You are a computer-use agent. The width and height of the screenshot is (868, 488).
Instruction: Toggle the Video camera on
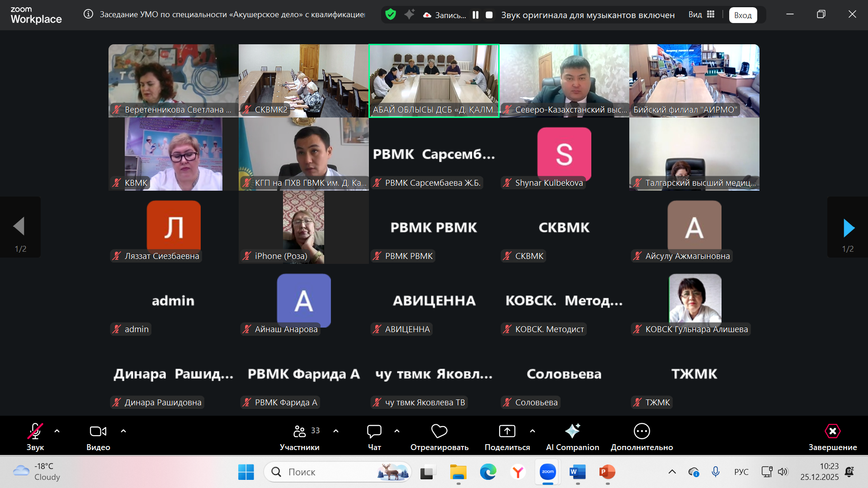(x=98, y=432)
